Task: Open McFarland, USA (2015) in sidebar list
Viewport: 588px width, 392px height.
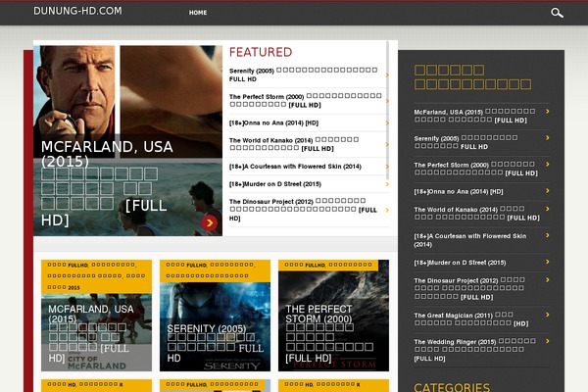Action: [x=474, y=116]
